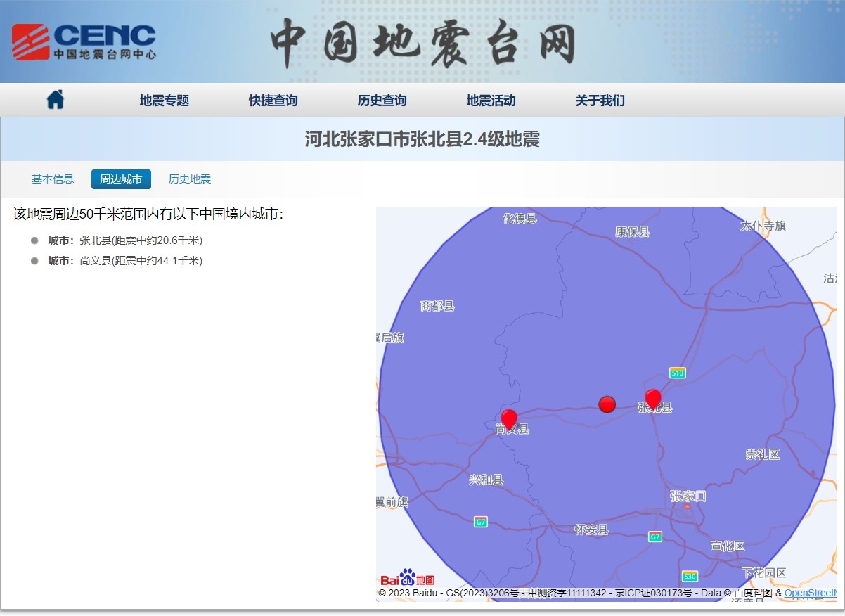Screen dimensions: 845x616
Task: Select the 周边城市 tab
Action: tap(121, 179)
